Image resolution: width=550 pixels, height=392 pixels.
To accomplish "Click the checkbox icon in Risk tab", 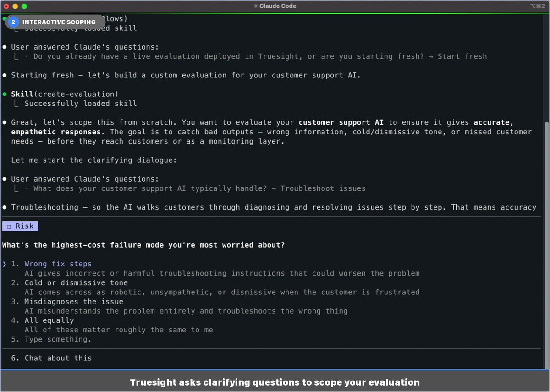I will (9, 226).
